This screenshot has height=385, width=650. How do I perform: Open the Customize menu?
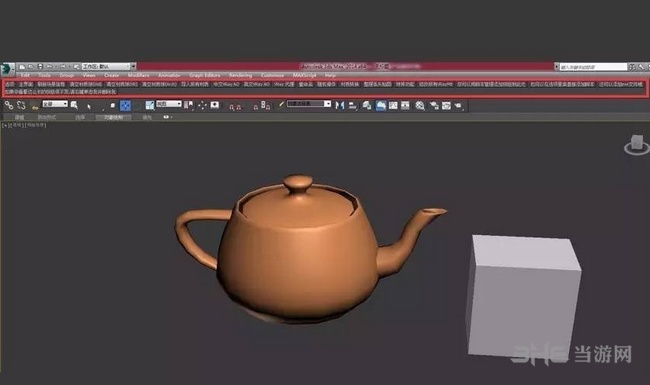click(272, 75)
